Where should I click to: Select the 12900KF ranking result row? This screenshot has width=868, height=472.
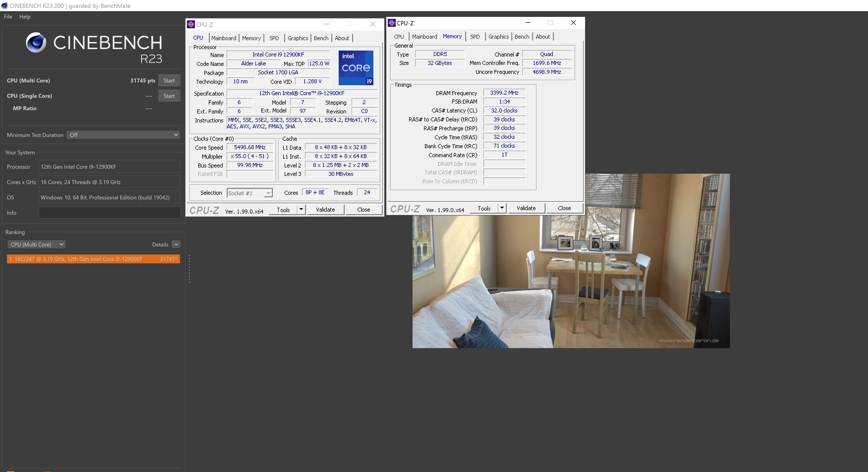(93, 259)
